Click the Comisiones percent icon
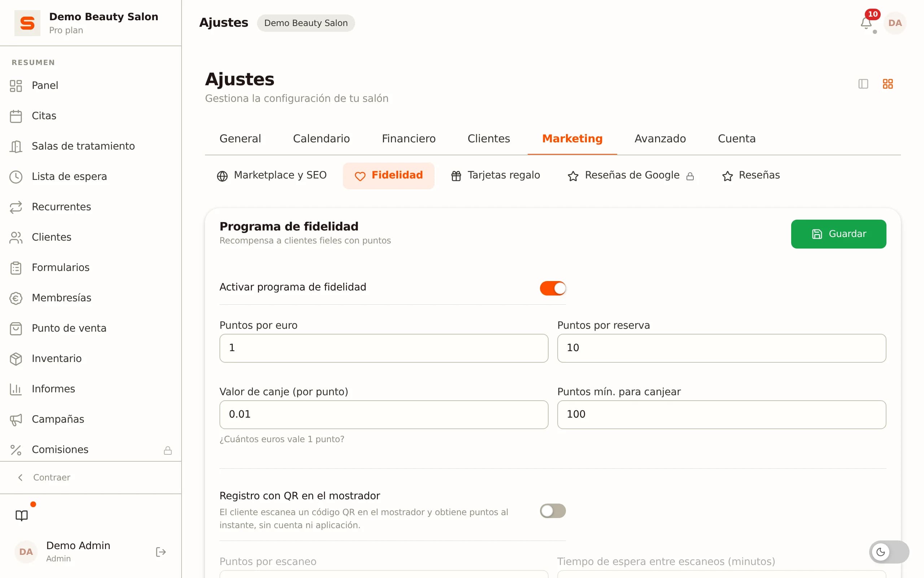 coord(16,450)
